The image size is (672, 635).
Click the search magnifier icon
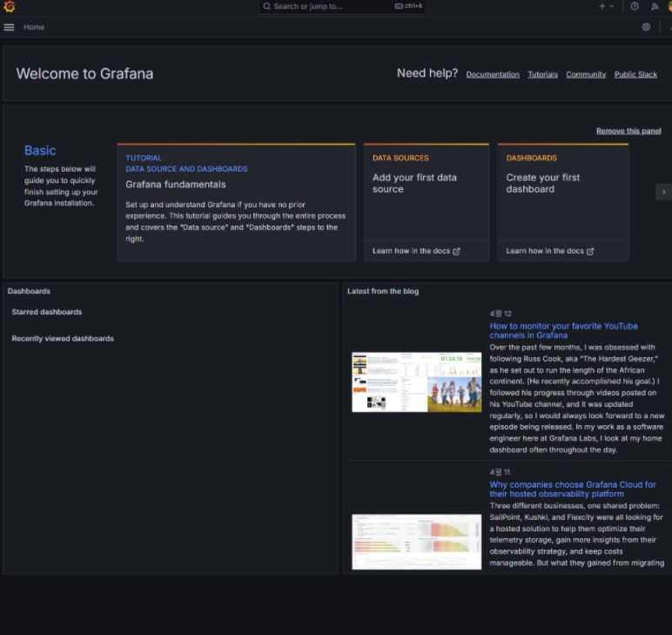point(266,6)
